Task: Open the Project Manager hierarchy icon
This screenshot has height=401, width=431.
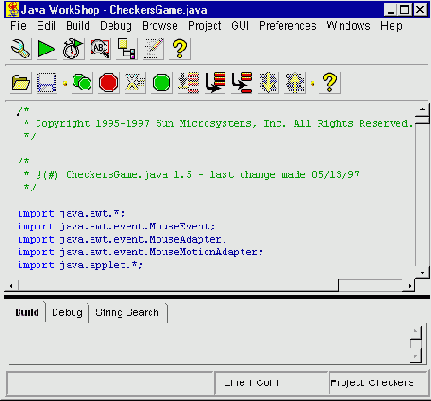Action: [127, 49]
